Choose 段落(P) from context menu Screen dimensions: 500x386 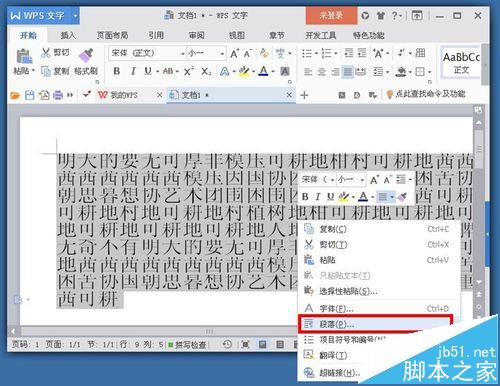376,324
